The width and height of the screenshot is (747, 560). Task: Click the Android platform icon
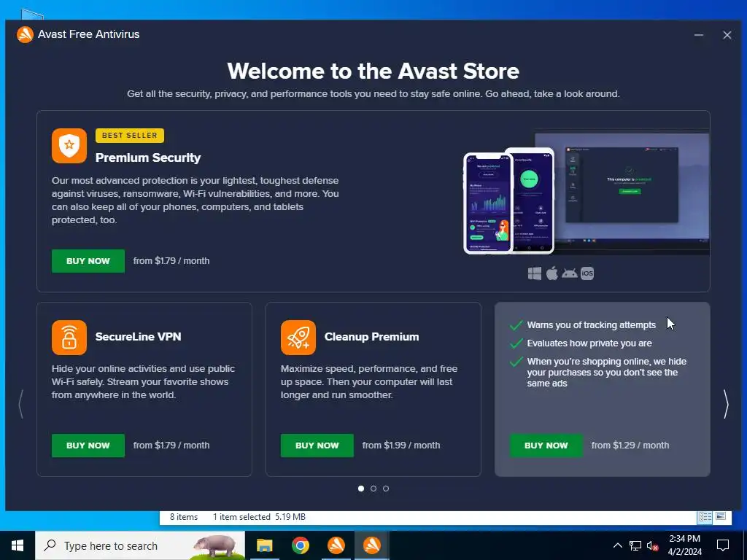pos(570,273)
